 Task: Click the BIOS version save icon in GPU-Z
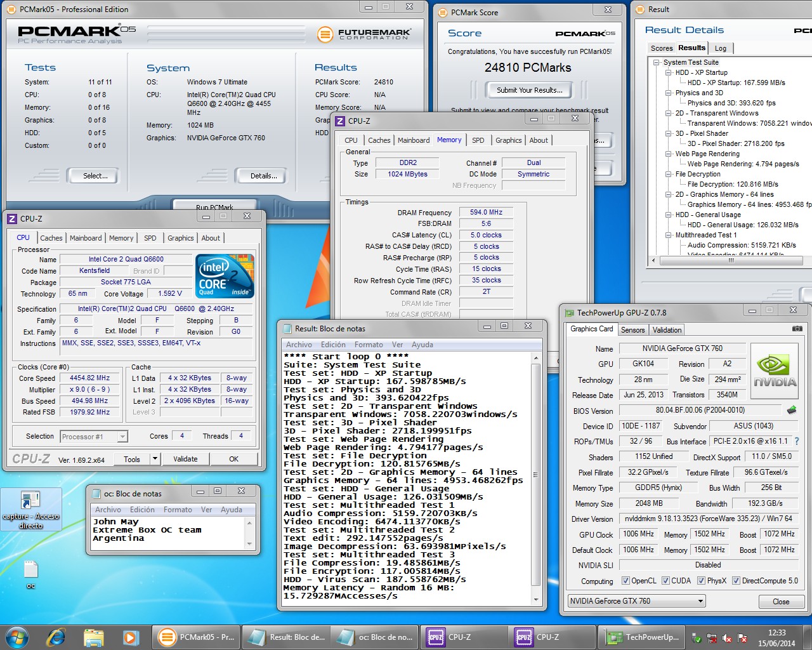pos(791,410)
